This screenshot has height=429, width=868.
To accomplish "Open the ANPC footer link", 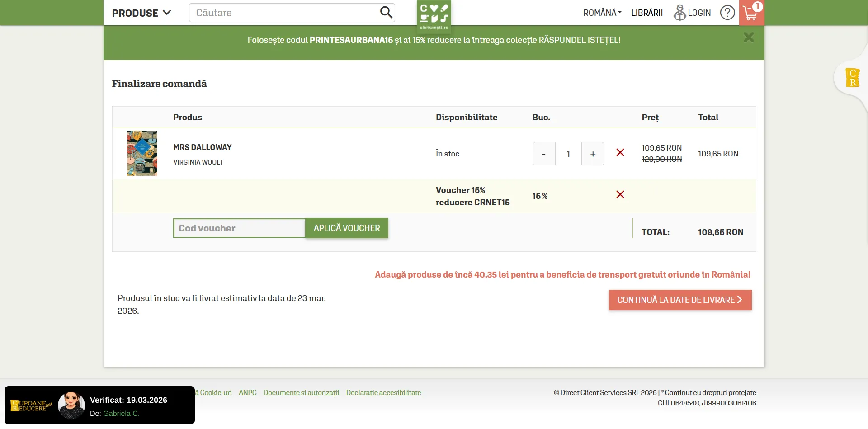I will pos(248,393).
